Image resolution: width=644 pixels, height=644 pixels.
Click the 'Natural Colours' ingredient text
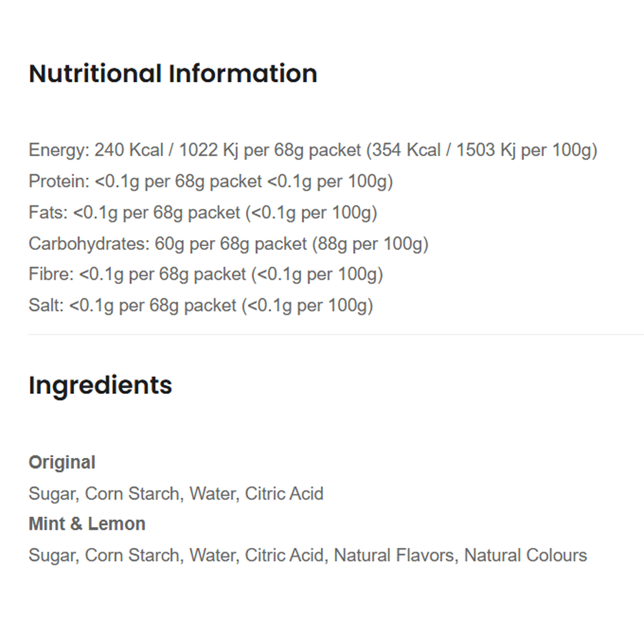click(525, 555)
